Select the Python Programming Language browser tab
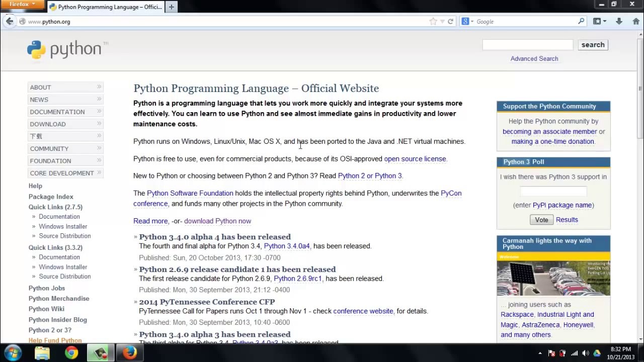 pos(106,7)
